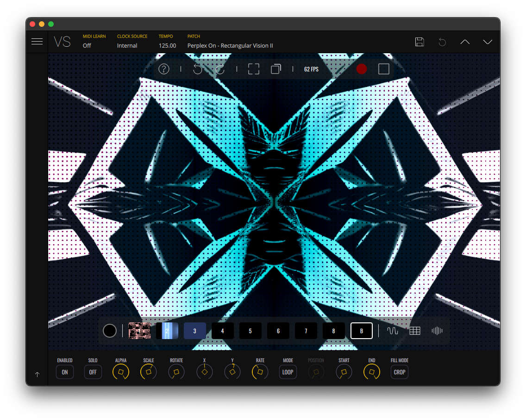Image resolution: width=526 pixels, height=420 pixels.
Task: Click the pop-out window icon
Action: pyautogui.click(x=276, y=69)
